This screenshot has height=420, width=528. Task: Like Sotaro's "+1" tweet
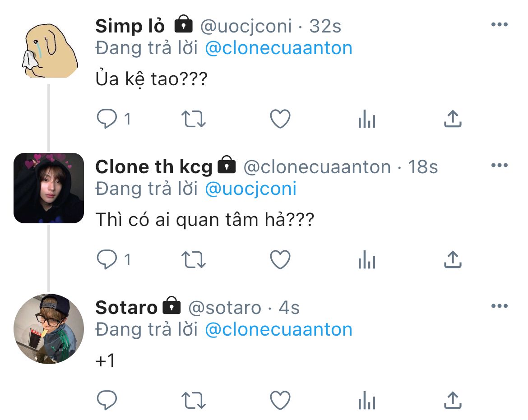(x=280, y=400)
